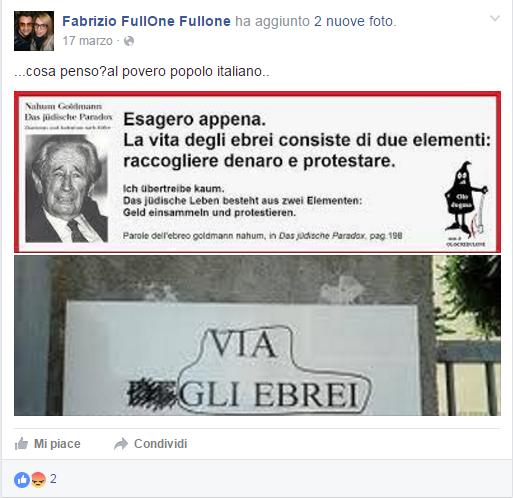Viewport: 513px width, 498px height.
Task: Open the first attached photo with red border
Action: click(257, 172)
